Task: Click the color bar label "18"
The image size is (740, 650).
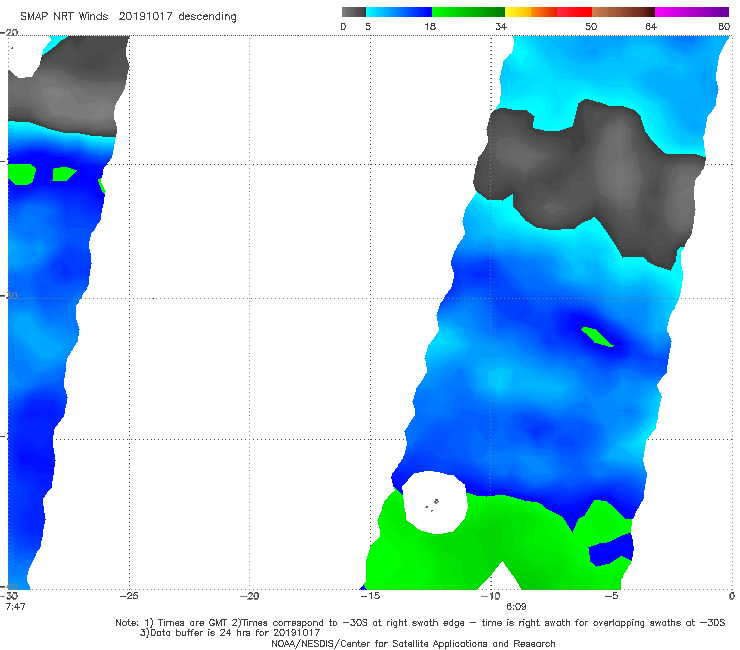Action: (430, 27)
